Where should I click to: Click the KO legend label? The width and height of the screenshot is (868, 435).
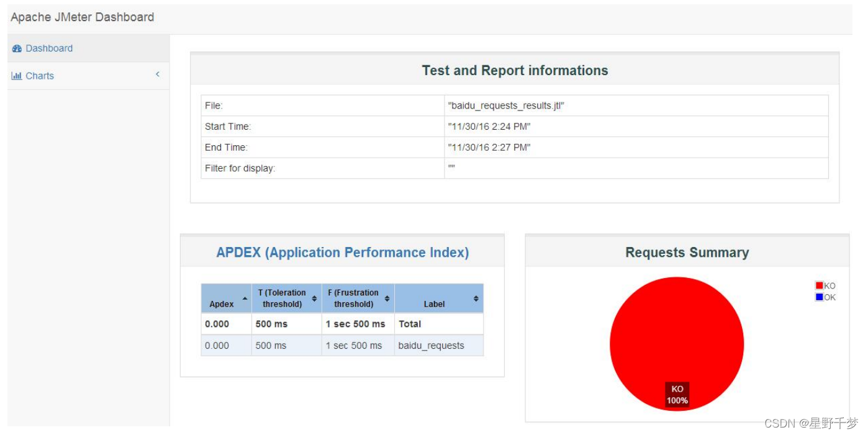click(x=830, y=286)
